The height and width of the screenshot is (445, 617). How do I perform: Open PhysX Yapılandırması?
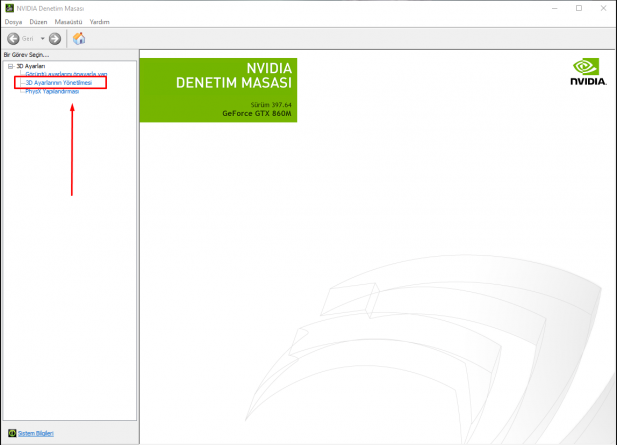pos(52,91)
